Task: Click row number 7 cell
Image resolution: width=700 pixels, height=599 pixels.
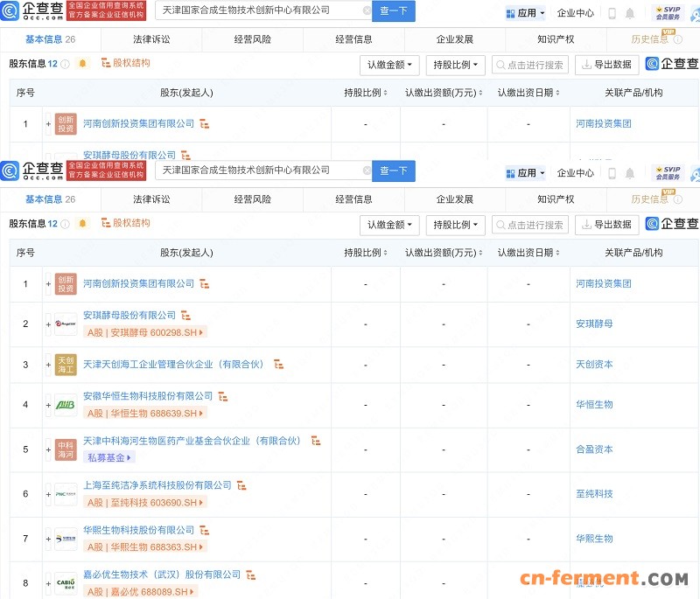Action: [x=25, y=539]
